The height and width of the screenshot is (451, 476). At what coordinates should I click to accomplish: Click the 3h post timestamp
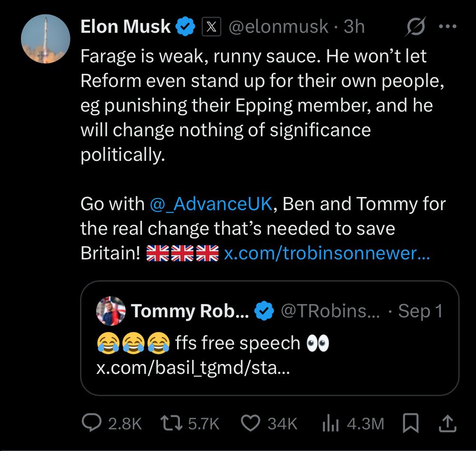pos(354,27)
